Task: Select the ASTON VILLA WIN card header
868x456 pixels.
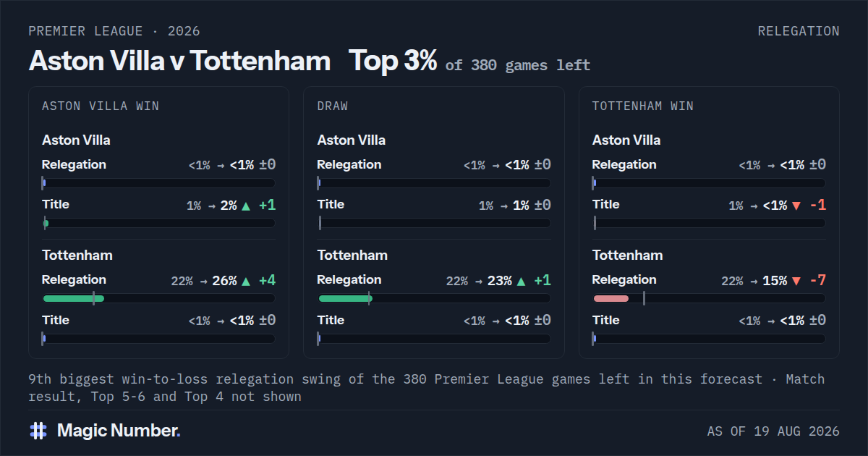Action: tap(101, 106)
